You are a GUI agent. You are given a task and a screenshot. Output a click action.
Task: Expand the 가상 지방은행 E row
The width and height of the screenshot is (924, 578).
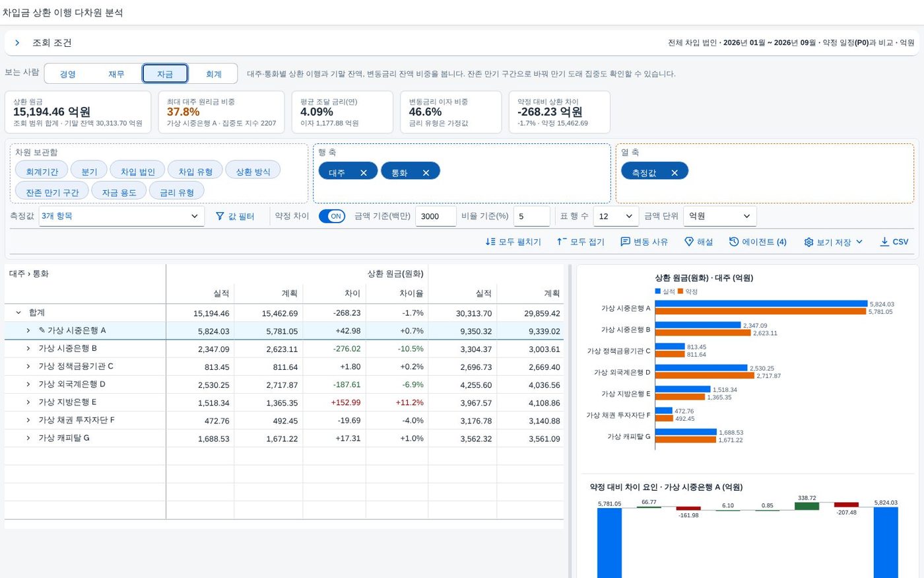(28, 402)
